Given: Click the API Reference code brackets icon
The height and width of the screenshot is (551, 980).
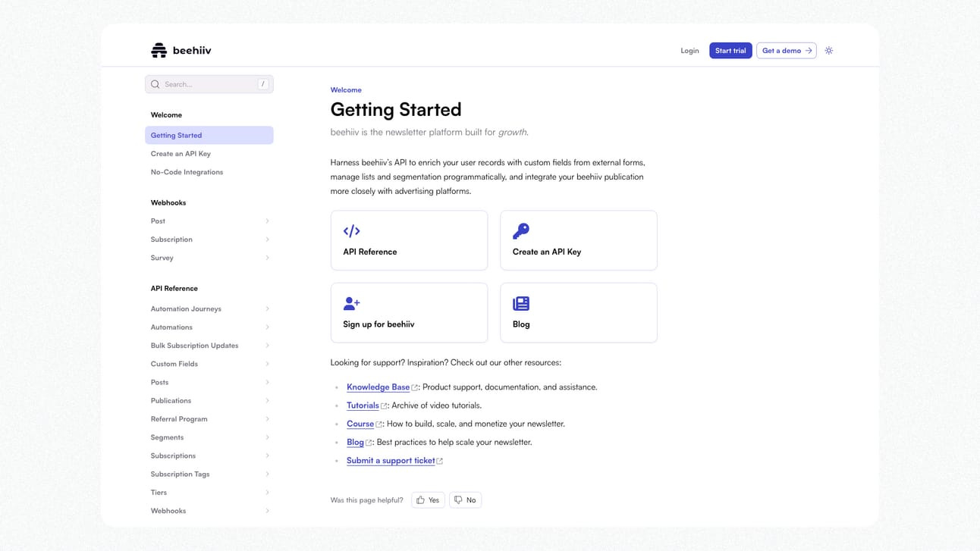Looking at the screenshot, I should point(351,231).
